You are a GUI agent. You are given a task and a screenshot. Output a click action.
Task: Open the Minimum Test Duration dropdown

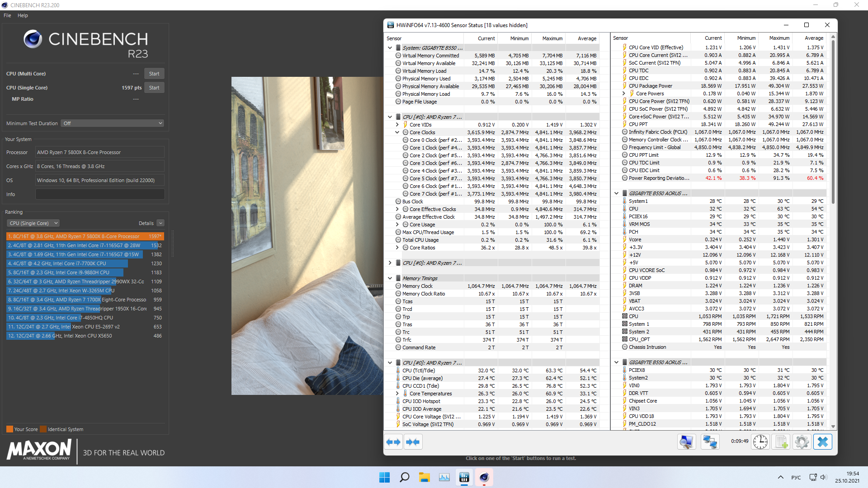pos(112,123)
